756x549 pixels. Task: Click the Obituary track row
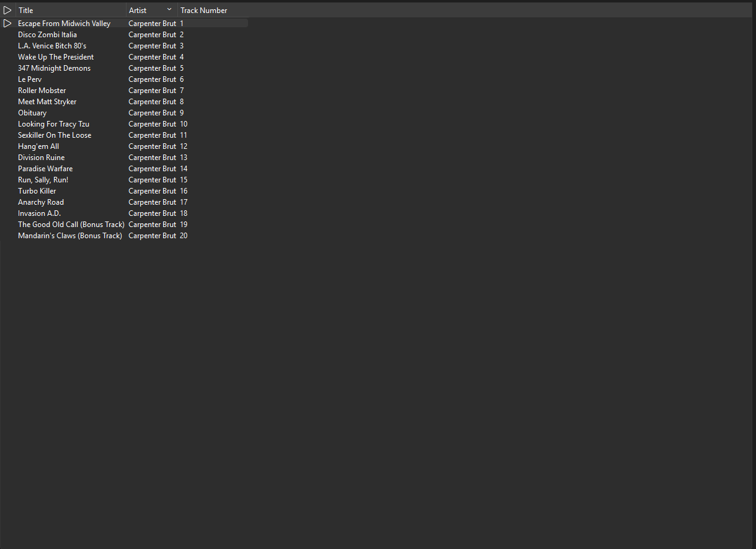[x=32, y=113]
